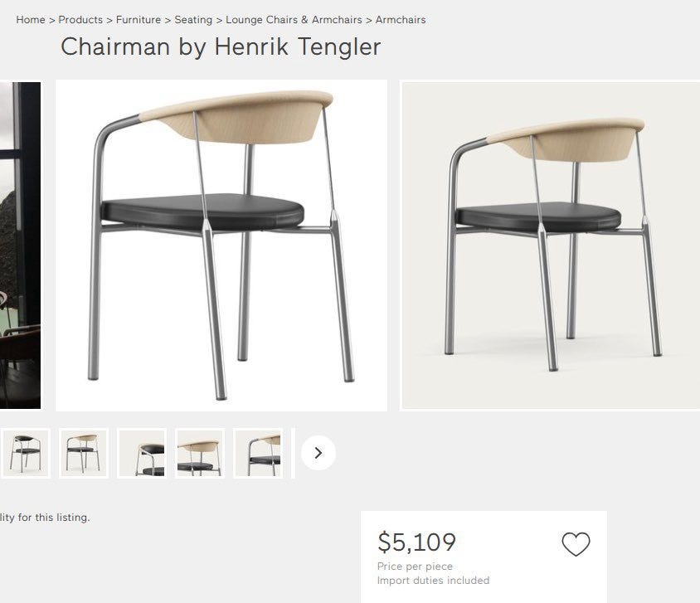Enlarge the center chair image on white background

pos(221,246)
